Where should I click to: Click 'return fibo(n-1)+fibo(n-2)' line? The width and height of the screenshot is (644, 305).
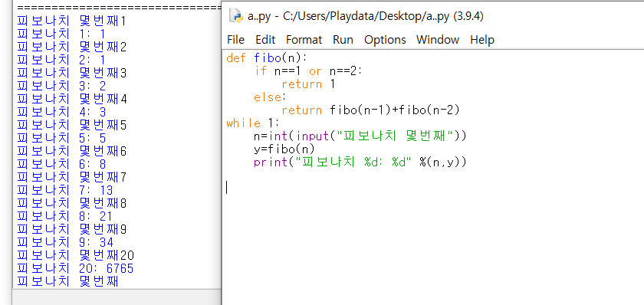pos(370,110)
